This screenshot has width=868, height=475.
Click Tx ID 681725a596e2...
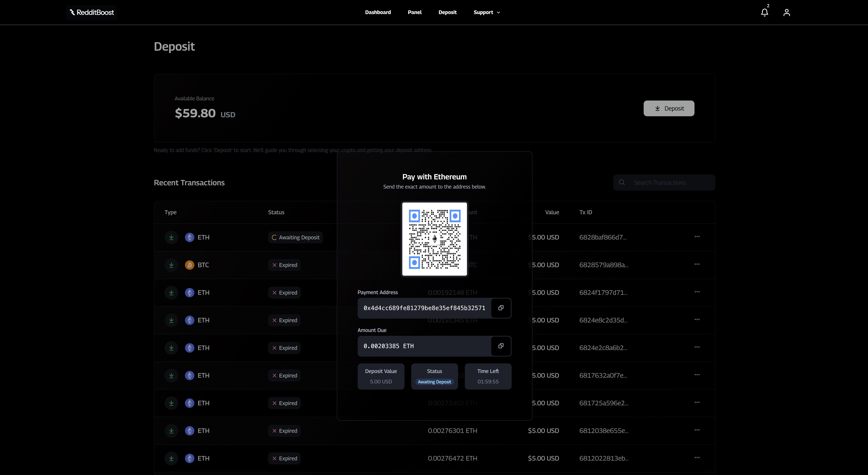click(604, 403)
